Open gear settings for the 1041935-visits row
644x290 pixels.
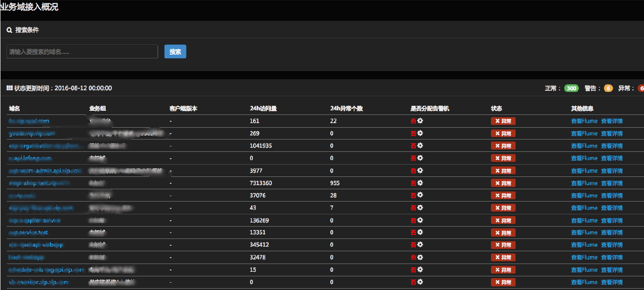tap(420, 145)
